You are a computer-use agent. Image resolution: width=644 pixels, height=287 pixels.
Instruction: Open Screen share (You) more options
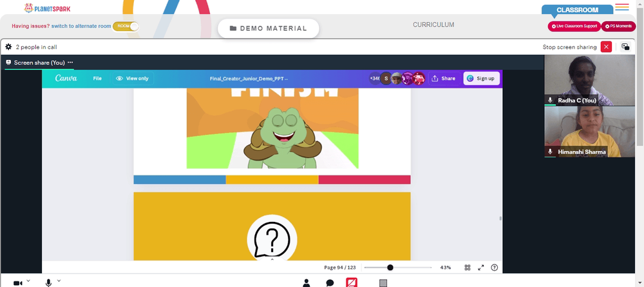point(70,63)
